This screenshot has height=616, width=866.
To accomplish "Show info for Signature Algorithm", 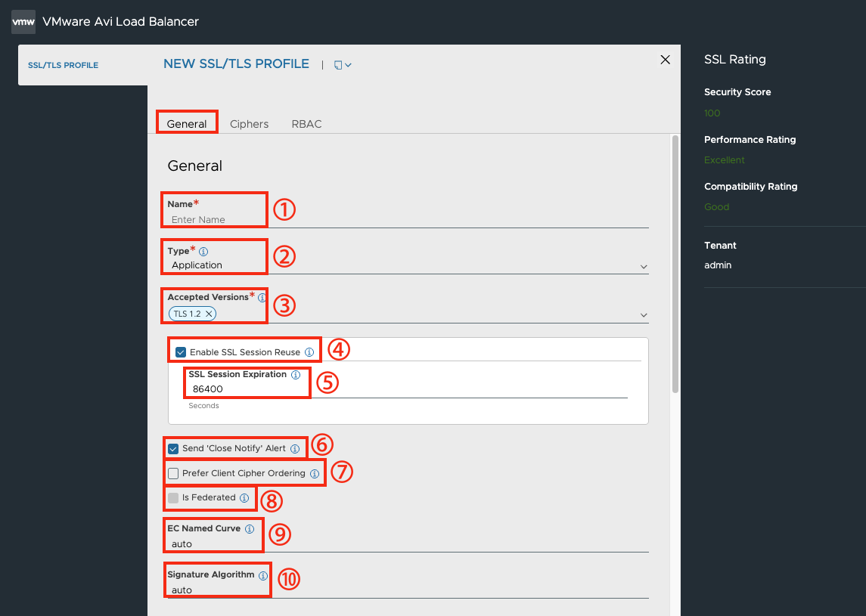I will click(x=263, y=576).
